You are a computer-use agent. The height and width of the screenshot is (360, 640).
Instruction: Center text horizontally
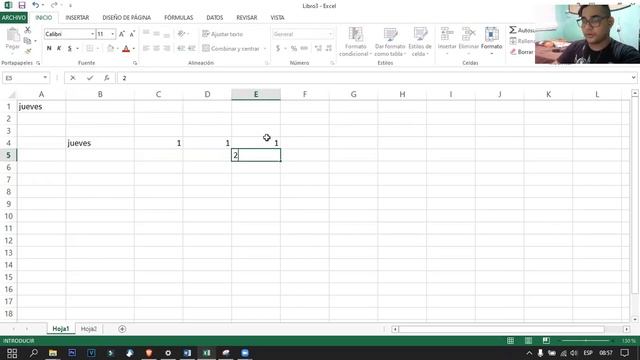coord(156,49)
